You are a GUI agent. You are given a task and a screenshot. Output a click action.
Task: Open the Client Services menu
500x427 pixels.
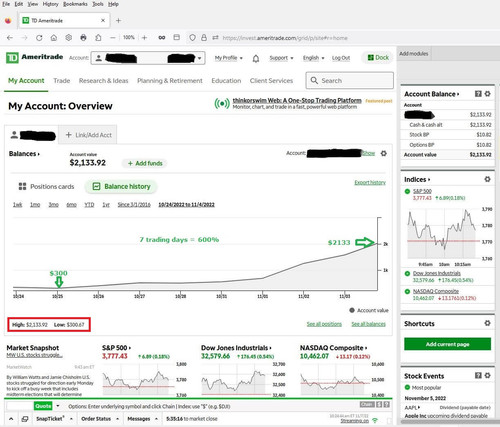(271, 81)
